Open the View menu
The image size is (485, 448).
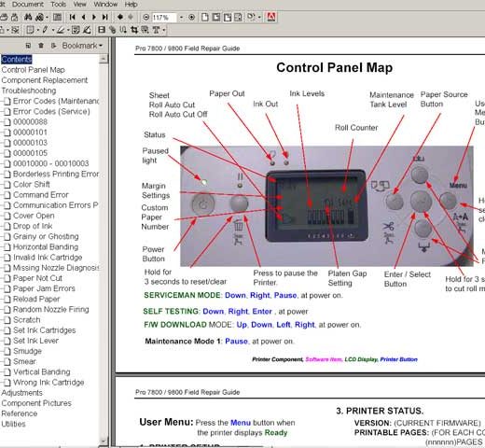(x=79, y=5)
